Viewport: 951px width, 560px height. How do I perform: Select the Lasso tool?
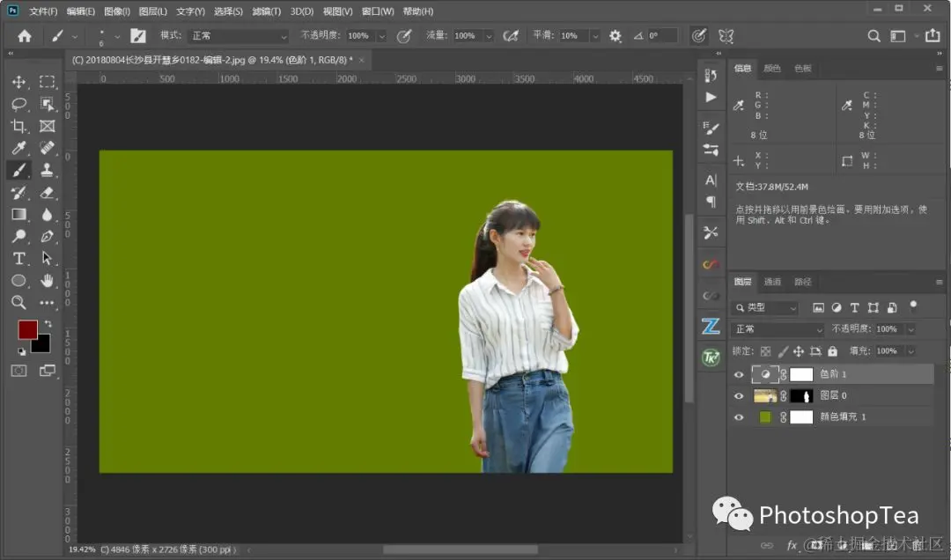(18, 104)
